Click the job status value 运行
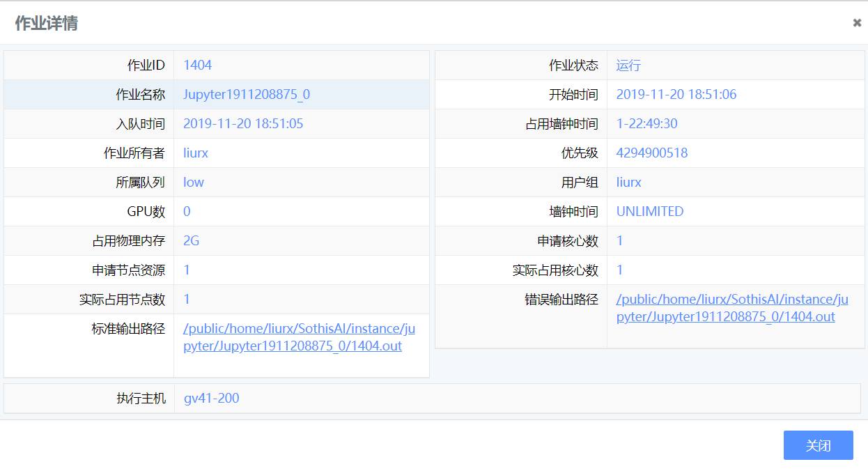868x471 pixels. pyautogui.click(x=628, y=65)
